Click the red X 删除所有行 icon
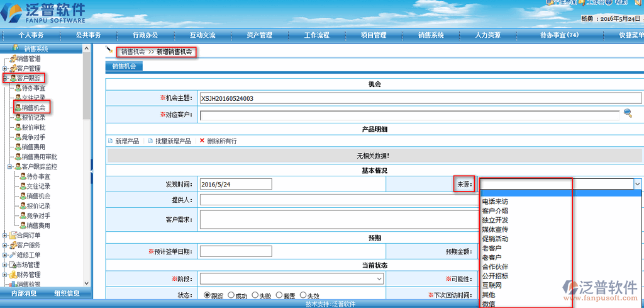This screenshot has width=644, height=308. [202, 141]
